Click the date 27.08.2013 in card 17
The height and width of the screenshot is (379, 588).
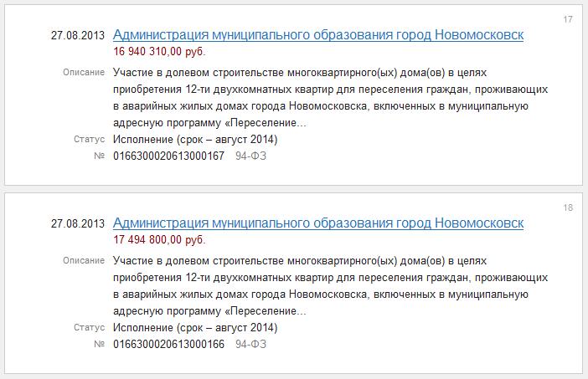[x=78, y=36]
